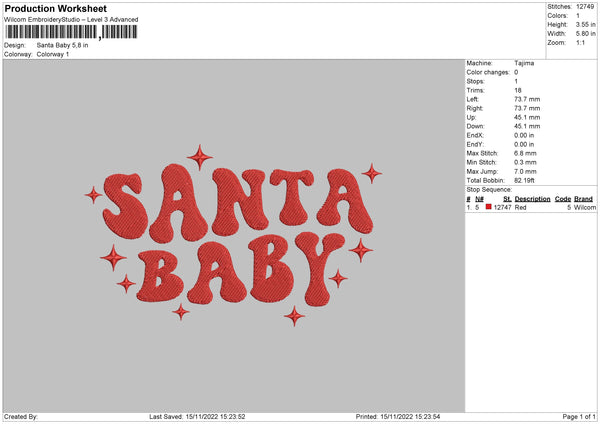Viewport: 600px width, 424px height.
Task: Click the Up value 45.1 mm
Action: click(x=527, y=117)
